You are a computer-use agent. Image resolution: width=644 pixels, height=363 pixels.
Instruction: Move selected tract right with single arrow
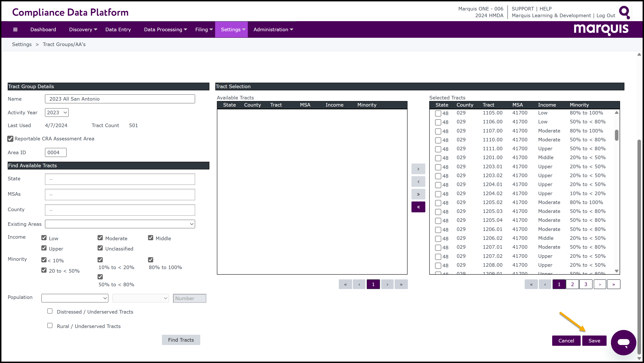(x=418, y=169)
